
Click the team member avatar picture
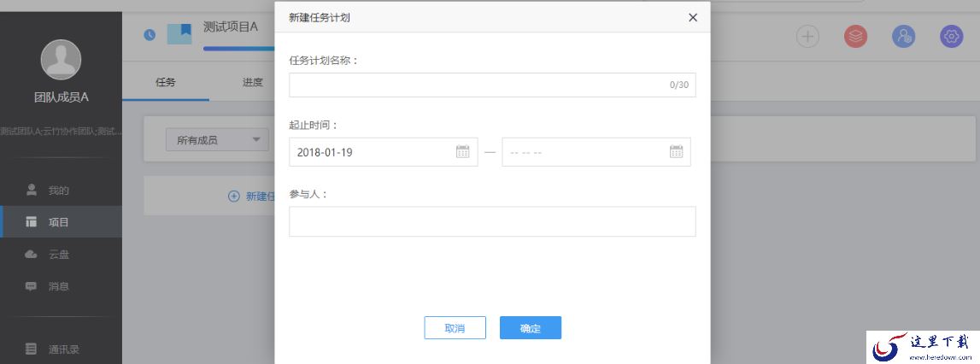[x=61, y=60]
